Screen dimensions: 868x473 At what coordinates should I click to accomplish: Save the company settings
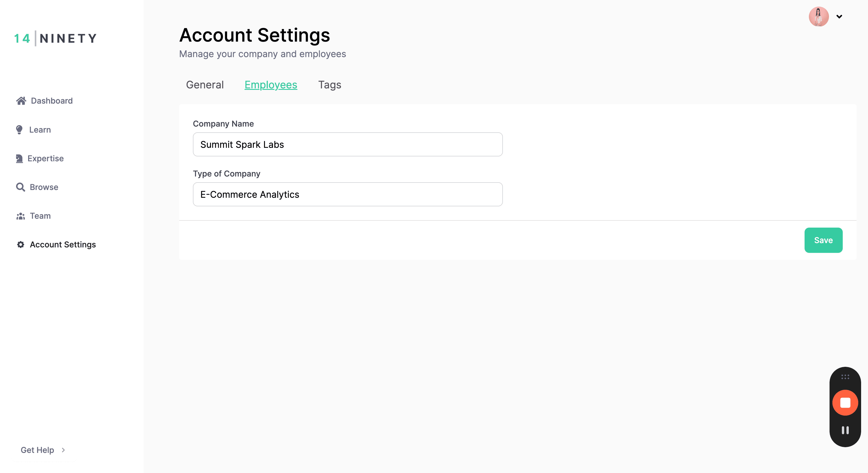click(823, 240)
